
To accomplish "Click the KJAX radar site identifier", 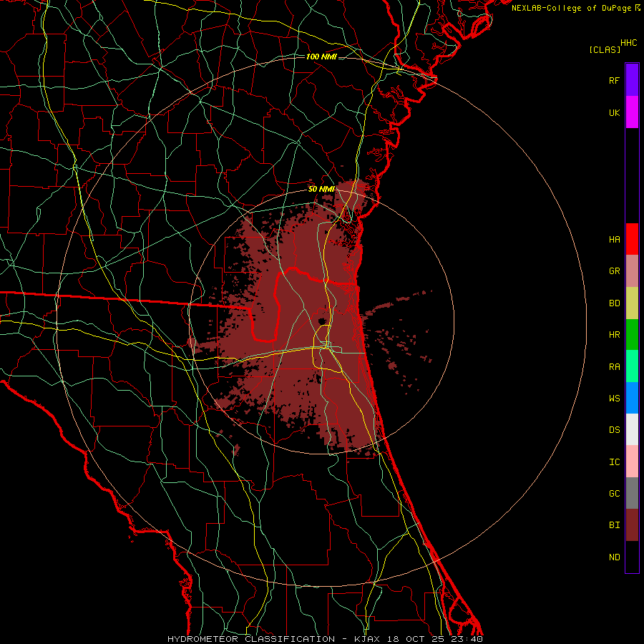I will click(367, 639).
